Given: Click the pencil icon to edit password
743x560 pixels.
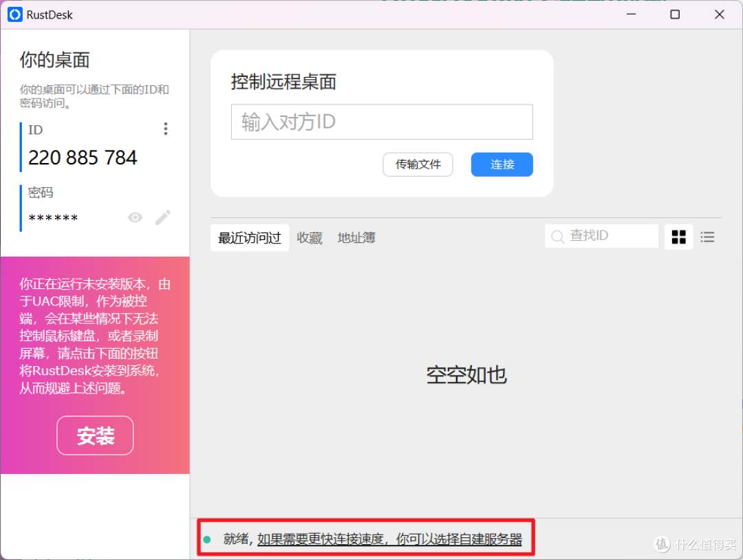Looking at the screenshot, I should point(163,217).
